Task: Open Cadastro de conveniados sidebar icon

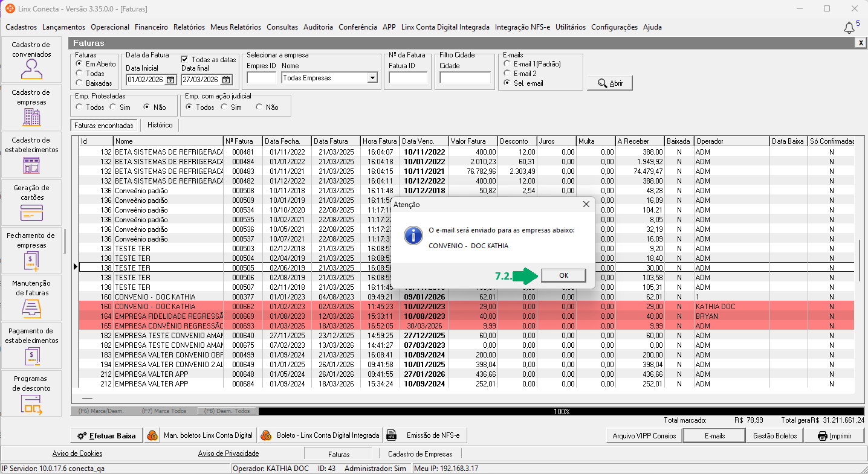Action: tap(31, 59)
